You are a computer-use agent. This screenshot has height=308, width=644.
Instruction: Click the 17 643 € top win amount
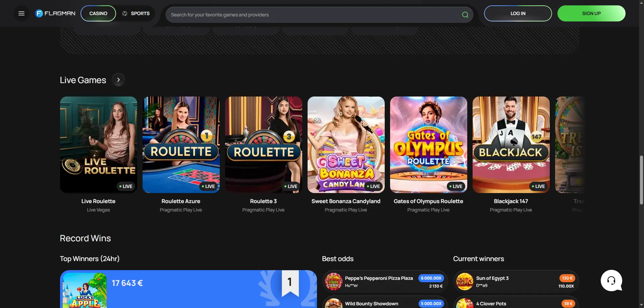127,283
